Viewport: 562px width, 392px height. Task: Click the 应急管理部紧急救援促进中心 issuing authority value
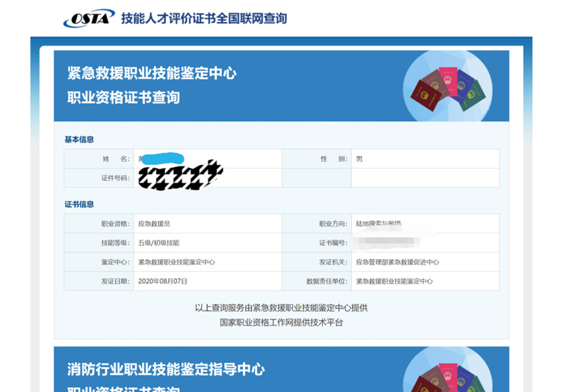[397, 263]
